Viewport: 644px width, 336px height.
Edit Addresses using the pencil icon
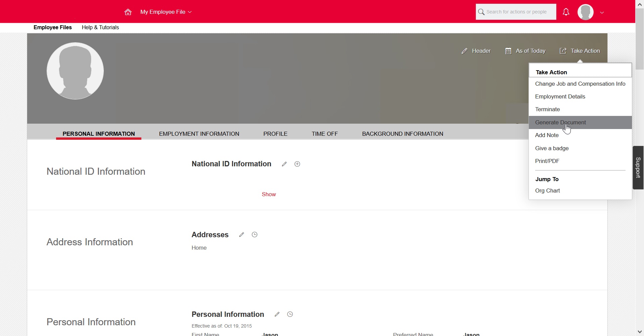pyautogui.click(x=241, y=235)
